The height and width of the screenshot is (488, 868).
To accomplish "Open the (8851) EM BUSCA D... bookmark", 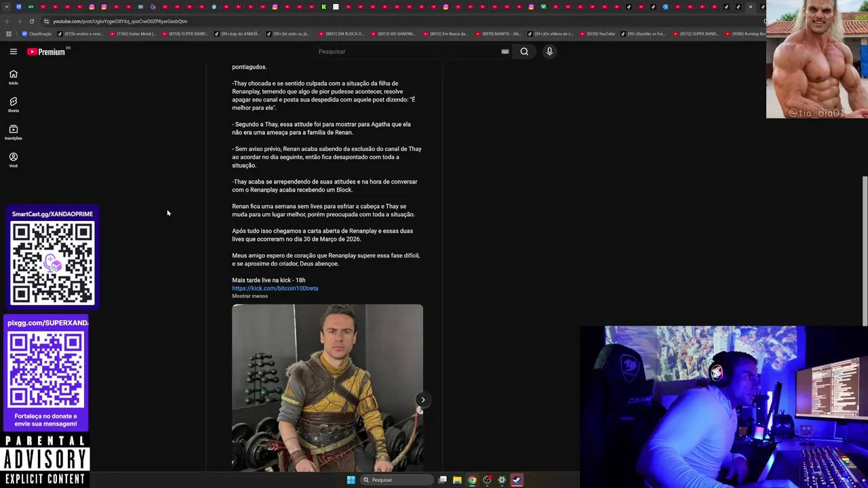I will [x=341, y=33].
